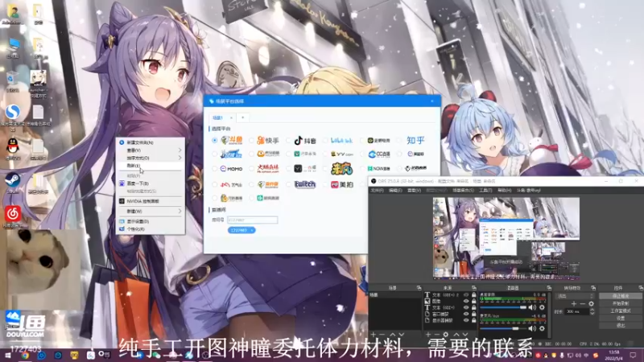Click the room number input field
The image size is (644, 362).
pos(253,220)
